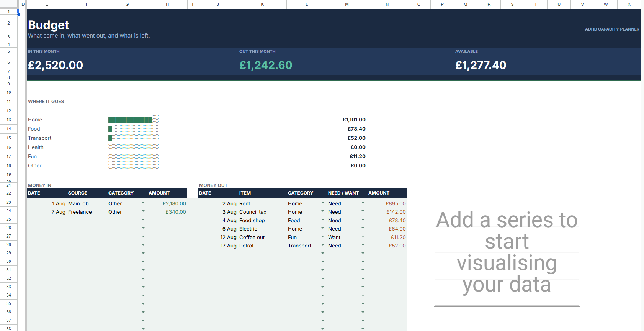The image size is (644, 331).
Task: Select the Petrol item cell
Action: click(x=262, y=246)
